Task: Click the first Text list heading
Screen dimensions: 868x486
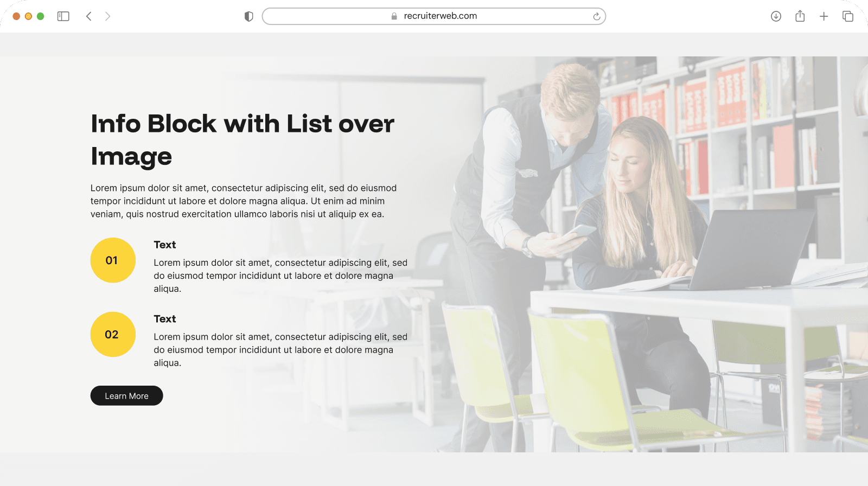Action: point(165,245)
